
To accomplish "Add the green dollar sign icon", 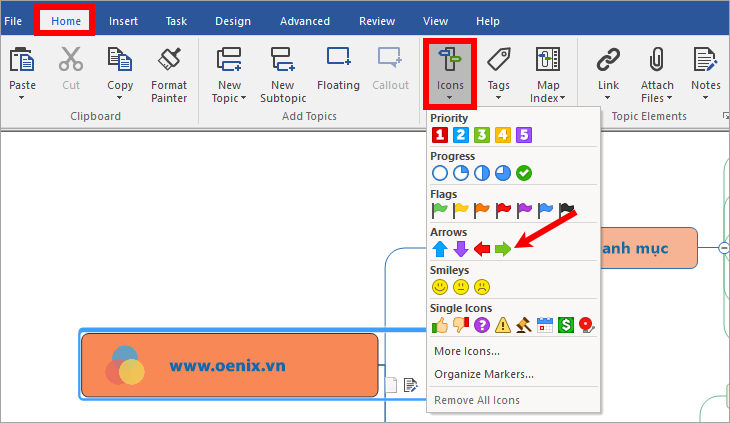I will click(x=565, y=325).
